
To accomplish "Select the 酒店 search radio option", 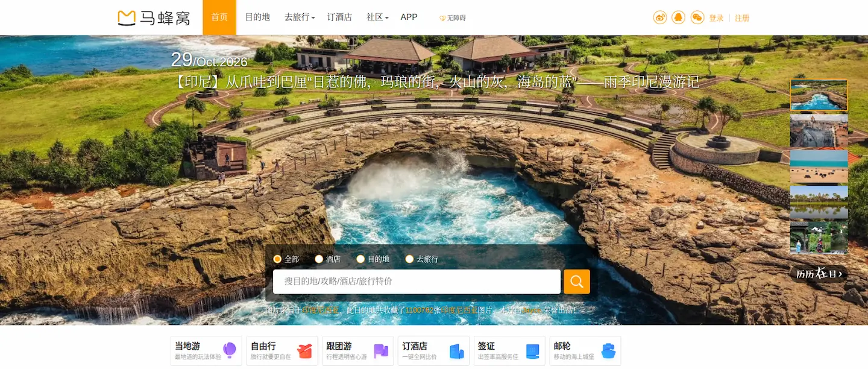I will 319,259.
